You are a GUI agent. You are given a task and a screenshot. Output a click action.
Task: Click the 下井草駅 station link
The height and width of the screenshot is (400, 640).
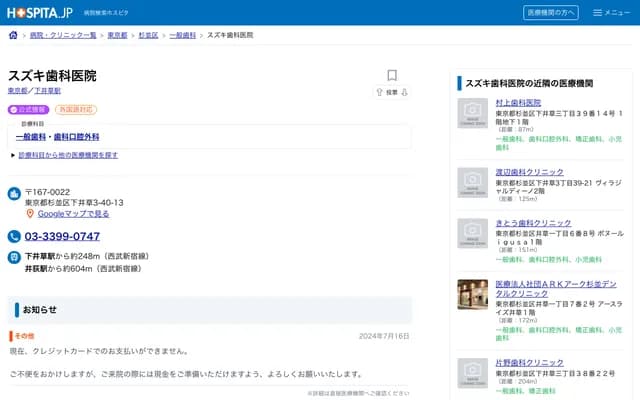point(47,90)
